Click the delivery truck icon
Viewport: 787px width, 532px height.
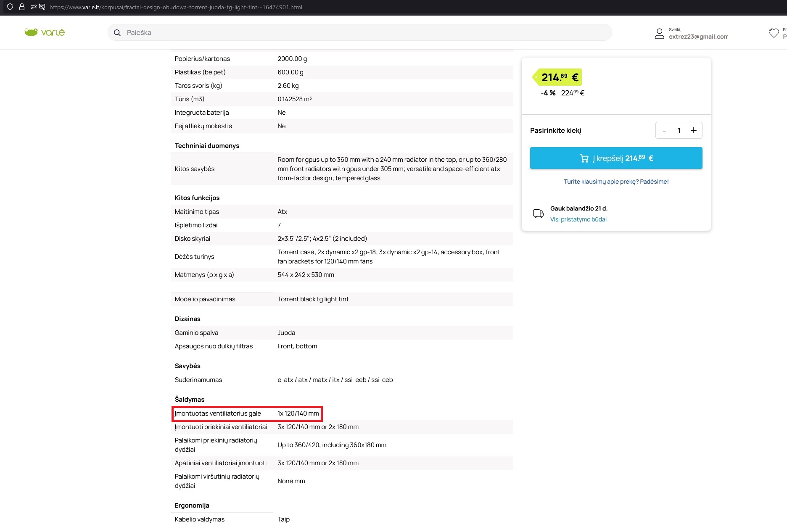(x=538, y=213)
